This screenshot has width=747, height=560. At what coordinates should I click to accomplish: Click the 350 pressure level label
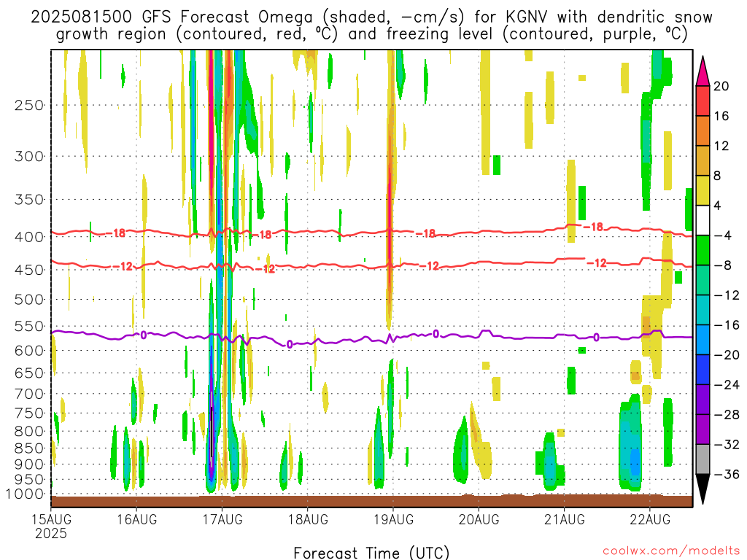(x=29, y=199)
